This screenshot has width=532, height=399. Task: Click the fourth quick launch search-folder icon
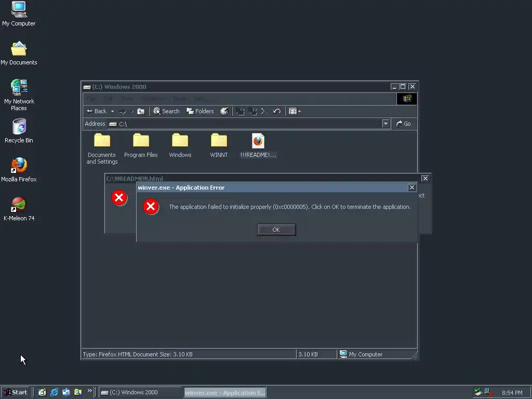[78, 392]
